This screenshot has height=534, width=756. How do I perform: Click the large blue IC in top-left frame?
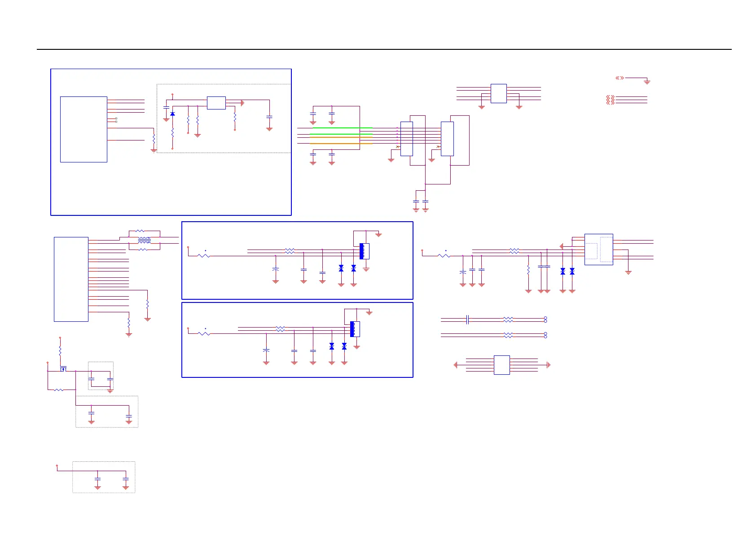click(x=84, y=129)
